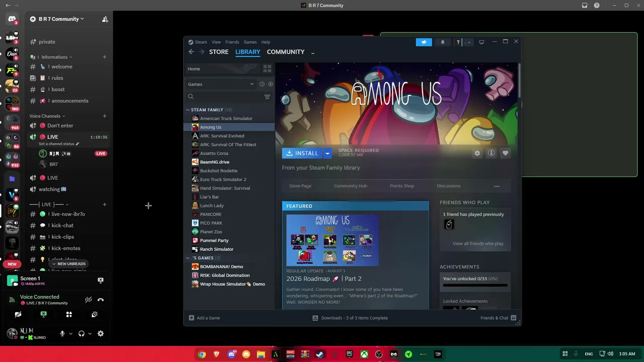The width and height of the screenshot is (644, 362).
Task: Open Steam notifications bell
Action: coord(443,42)
